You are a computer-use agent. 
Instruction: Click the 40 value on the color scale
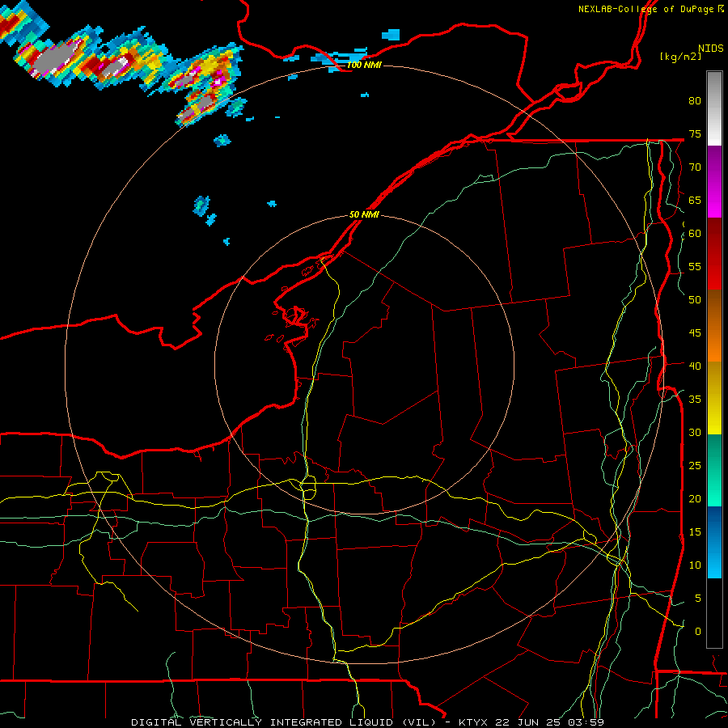tap(695, 366)
